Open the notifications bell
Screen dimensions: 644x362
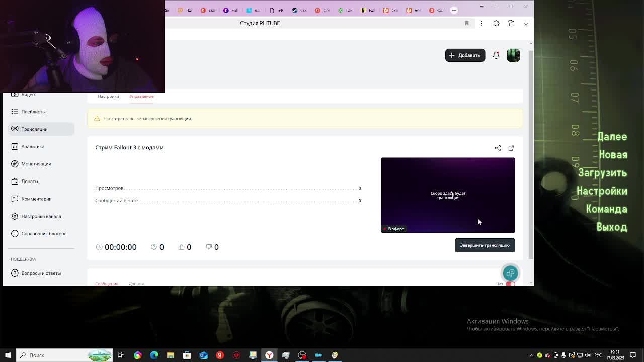click(x=496, y=55)
